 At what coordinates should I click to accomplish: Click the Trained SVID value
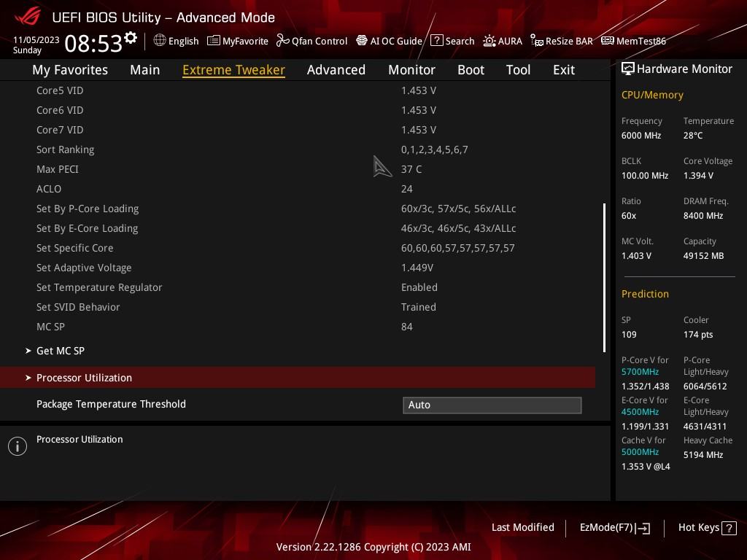(x=418, y=307)
